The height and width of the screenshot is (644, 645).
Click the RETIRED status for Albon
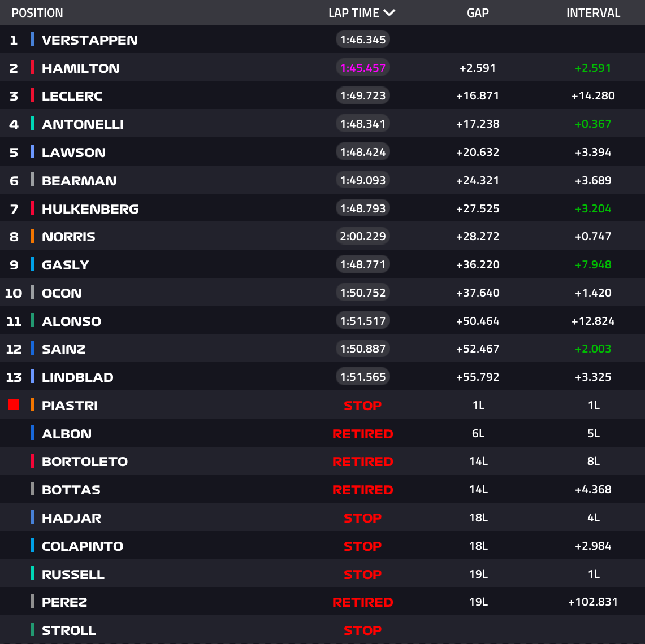click(363, 434)
